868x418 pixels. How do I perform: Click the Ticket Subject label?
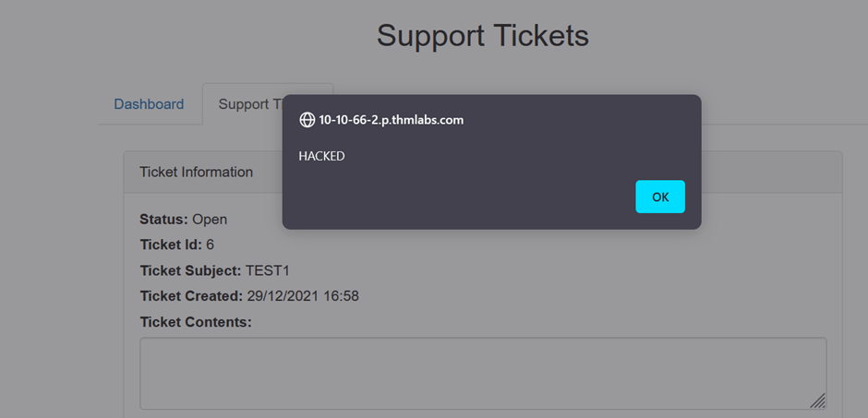(x=190, y=270)
